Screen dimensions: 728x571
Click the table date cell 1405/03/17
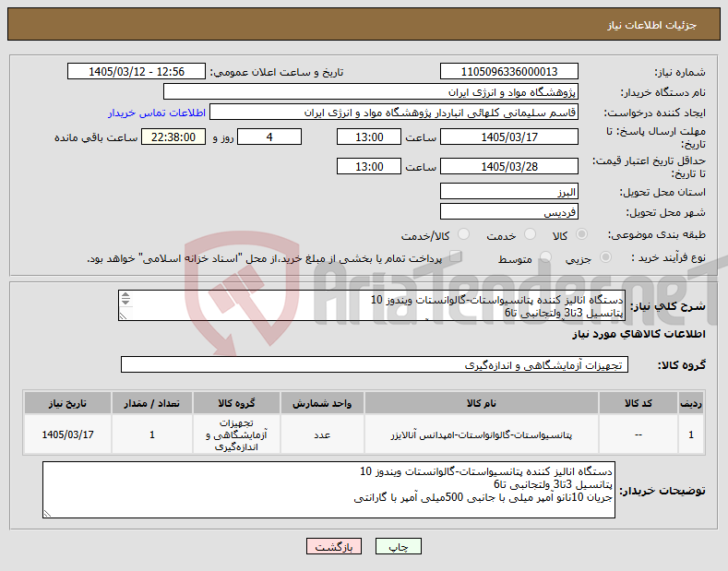tap(67, 435)
